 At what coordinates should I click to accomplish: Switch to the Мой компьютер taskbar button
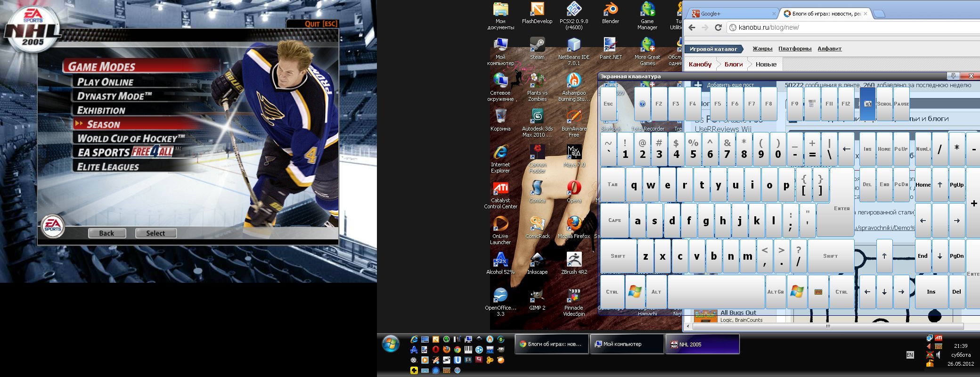point(627,344)
